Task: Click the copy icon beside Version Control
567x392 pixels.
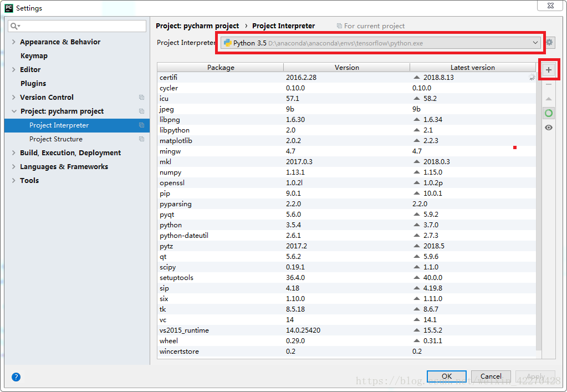Action: (x=141, y=97)
